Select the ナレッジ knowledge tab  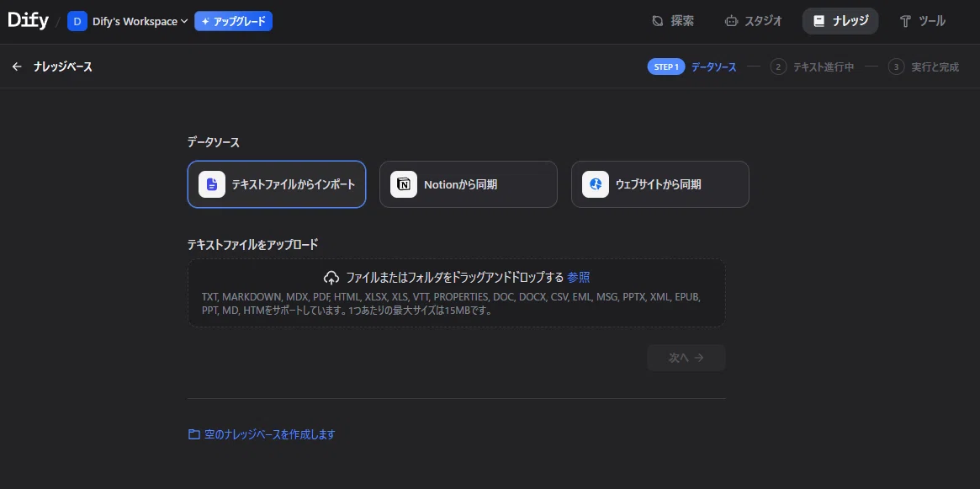pos(840,21)
